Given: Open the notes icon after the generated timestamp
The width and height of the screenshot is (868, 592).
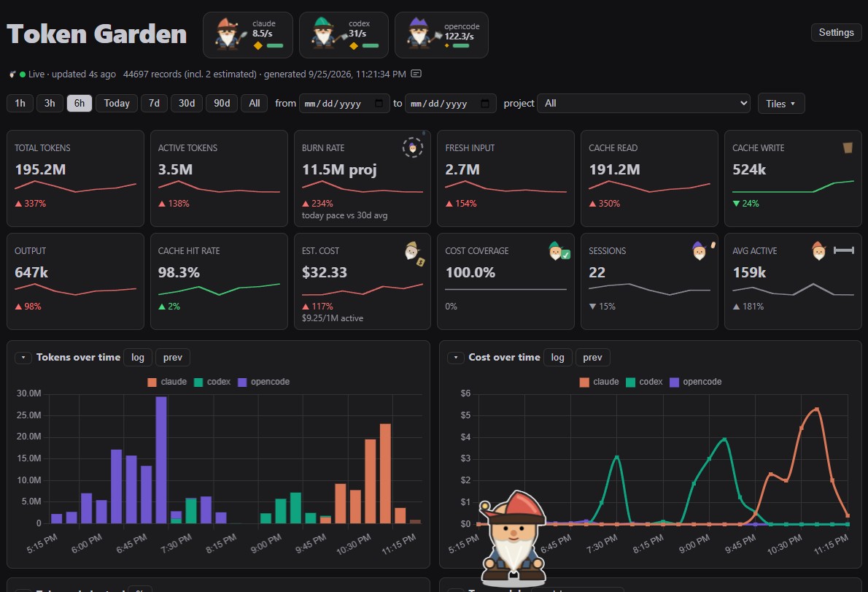Looking at the screenshot, I should (416, 74).
